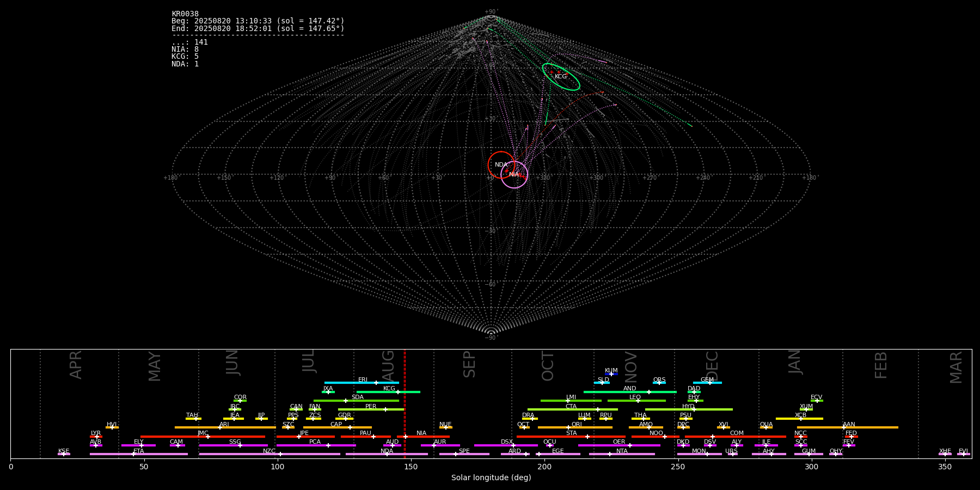This screenshot has width=980, height=490.
Task: Click the red NDA radiant circle on the sky map
Action: [x=501, y=165]
